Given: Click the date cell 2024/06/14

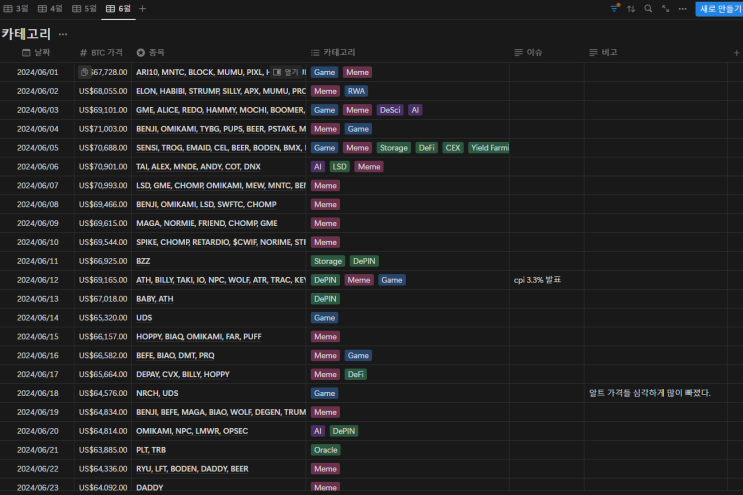Looking at the screenshot, I should 38,318.
